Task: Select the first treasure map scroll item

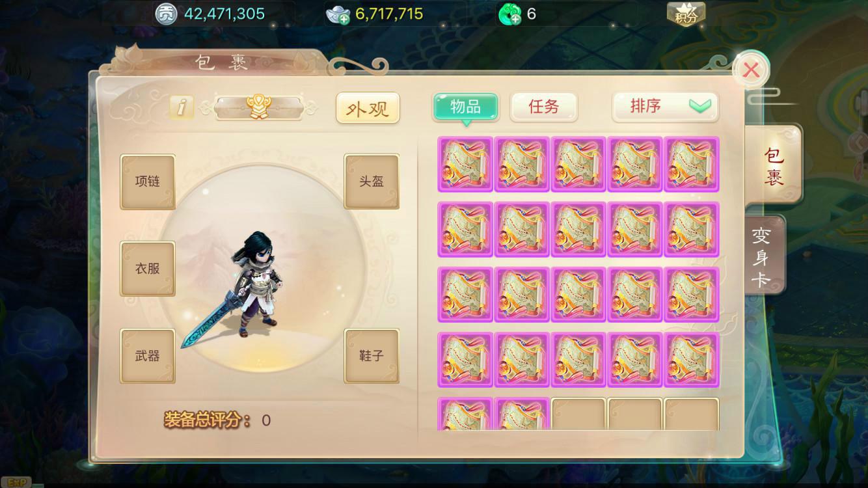Action: point(465,164)
